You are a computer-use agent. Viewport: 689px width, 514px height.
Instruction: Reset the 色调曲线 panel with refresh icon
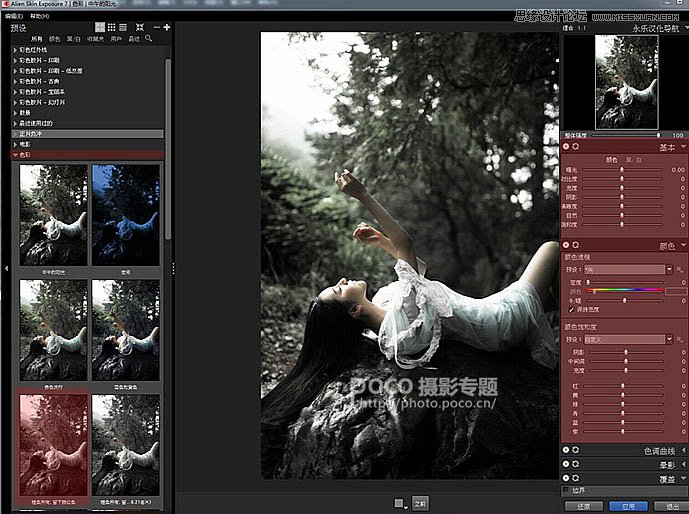pyautogui.click(x=576, y=450)
